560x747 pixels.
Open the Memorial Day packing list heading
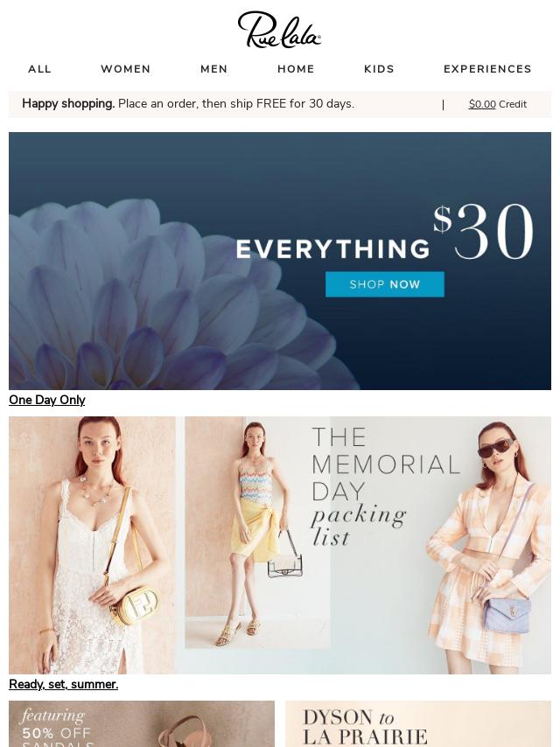tap(385, 486)
